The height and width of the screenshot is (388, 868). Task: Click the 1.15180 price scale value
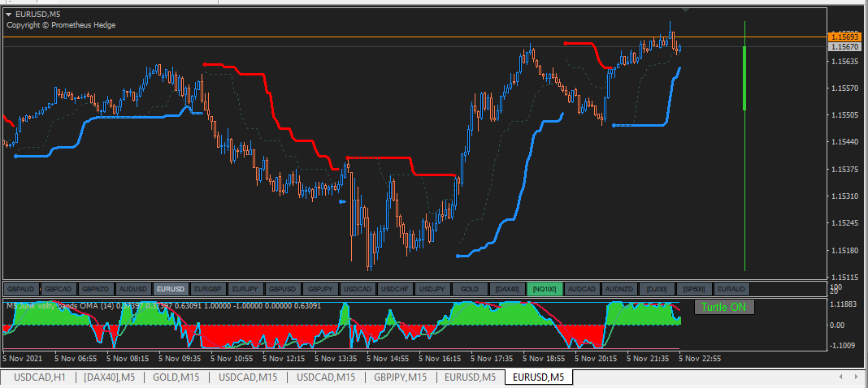click(844, 250)
